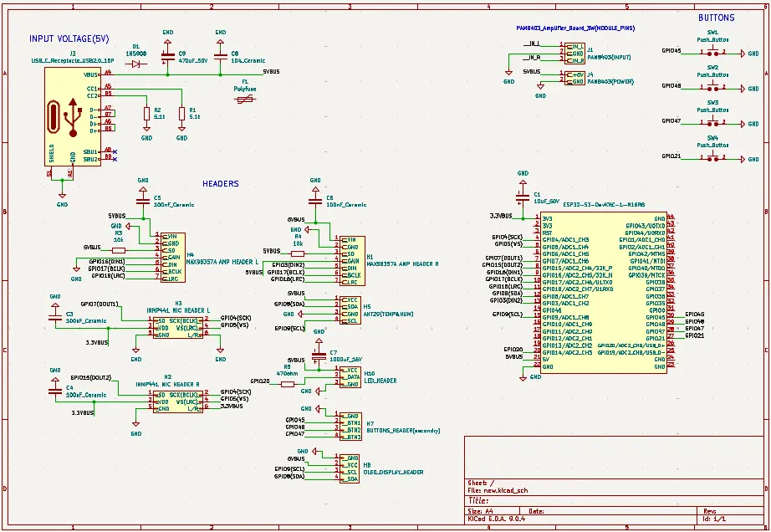Click the 'BUTTONS' section title
771x532 pixels.
pos(716,18)
